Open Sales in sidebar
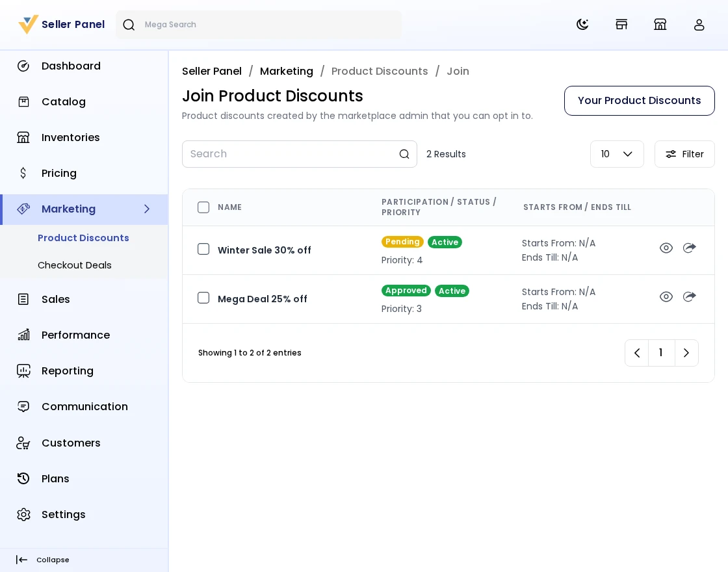The image size is (728, 572). [56, 300]
